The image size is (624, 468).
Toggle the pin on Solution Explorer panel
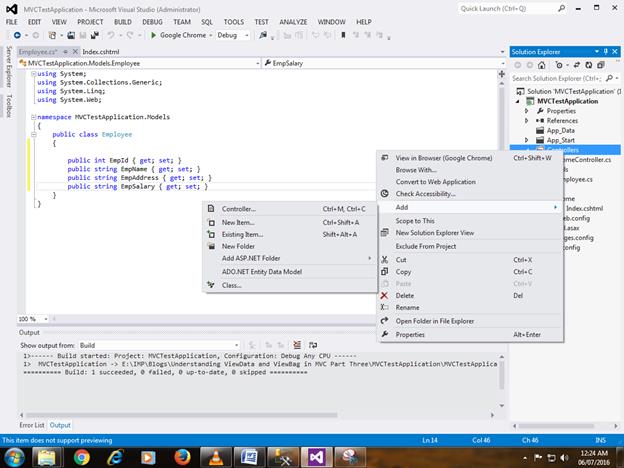(604, 51)
